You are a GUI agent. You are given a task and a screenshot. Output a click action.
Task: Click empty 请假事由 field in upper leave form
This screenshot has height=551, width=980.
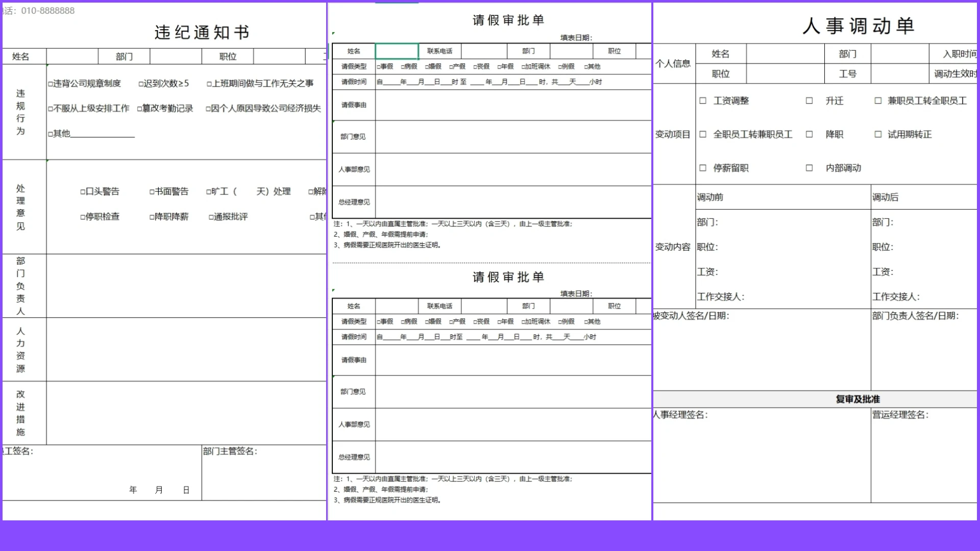[x=513, y=105]
